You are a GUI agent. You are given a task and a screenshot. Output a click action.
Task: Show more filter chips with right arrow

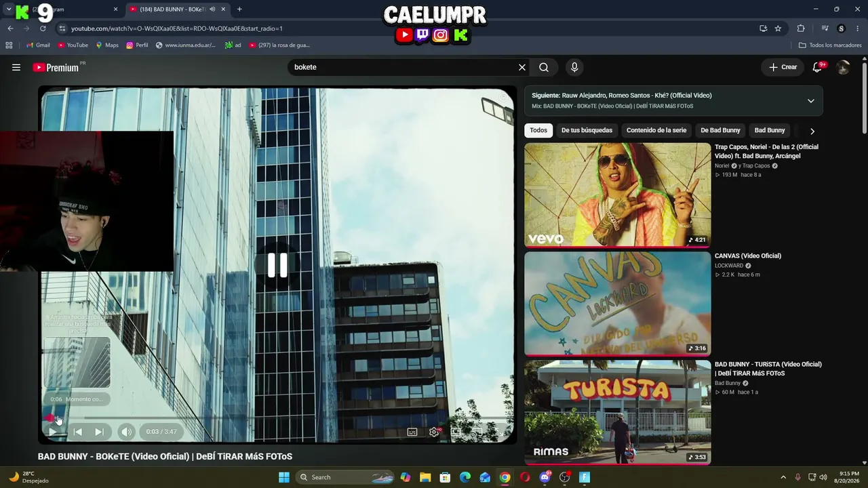812,131
